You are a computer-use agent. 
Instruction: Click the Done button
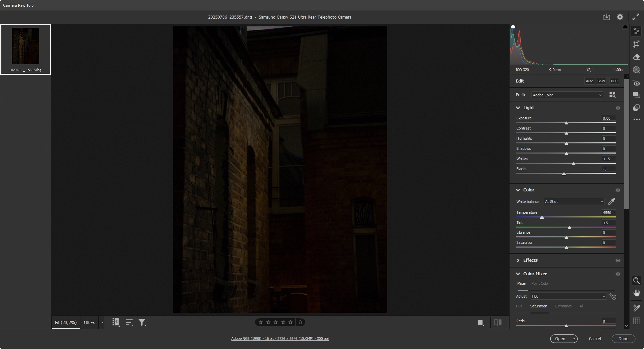623,339
